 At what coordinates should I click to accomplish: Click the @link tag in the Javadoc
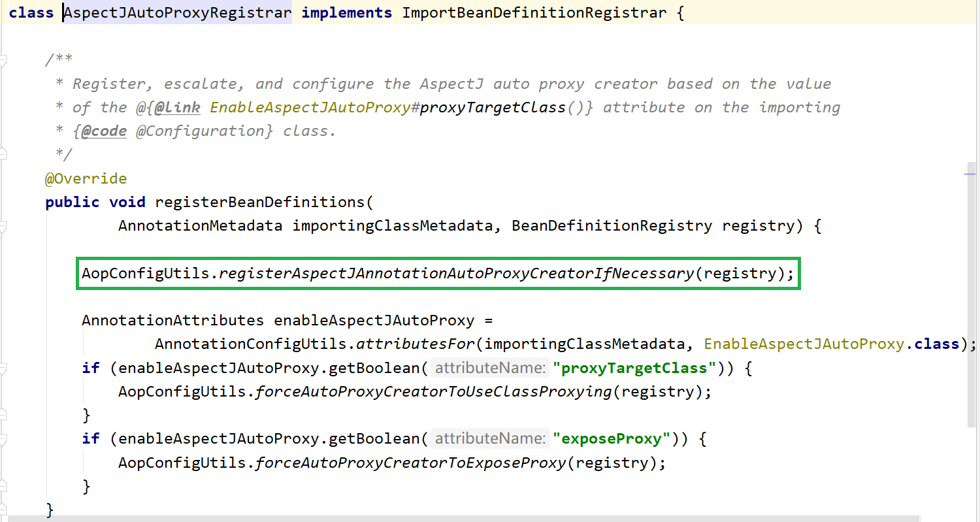pyautogui.click(x=177, y=107)
